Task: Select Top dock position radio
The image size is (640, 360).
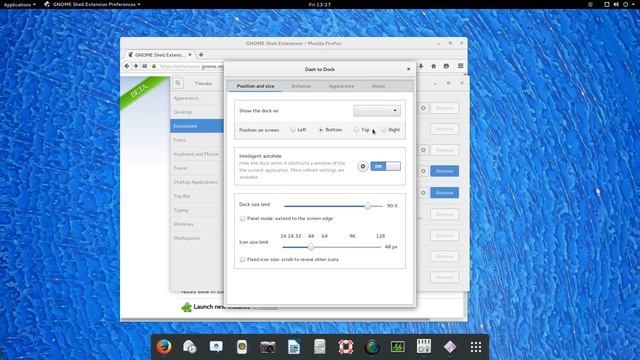Action: 356,130
